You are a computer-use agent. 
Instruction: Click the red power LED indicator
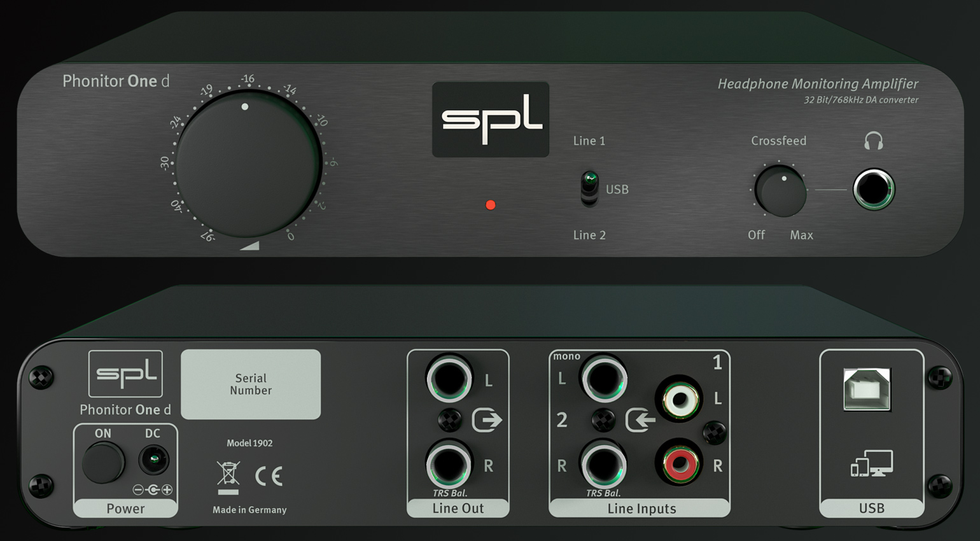click(490, 205)
